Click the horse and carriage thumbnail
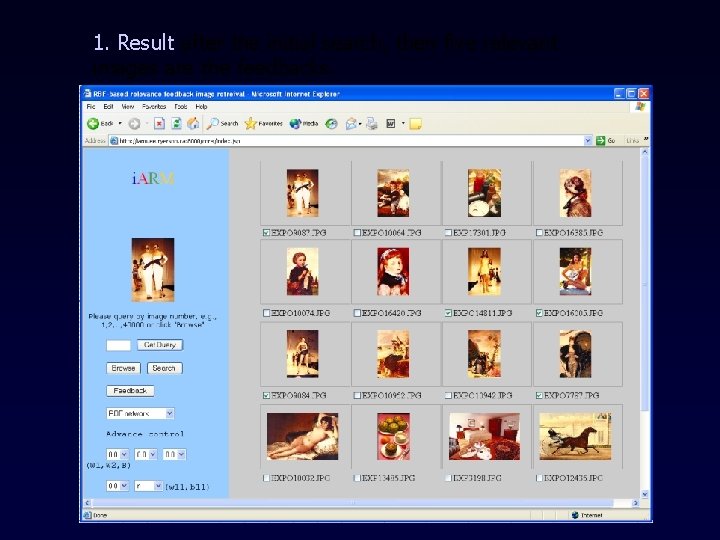The height and width of the screenshot is (540, 720). tap(575, 436)
